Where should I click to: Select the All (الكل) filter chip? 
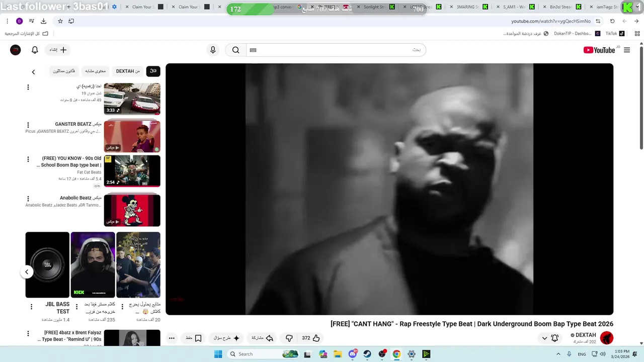[x=153, y=71]
